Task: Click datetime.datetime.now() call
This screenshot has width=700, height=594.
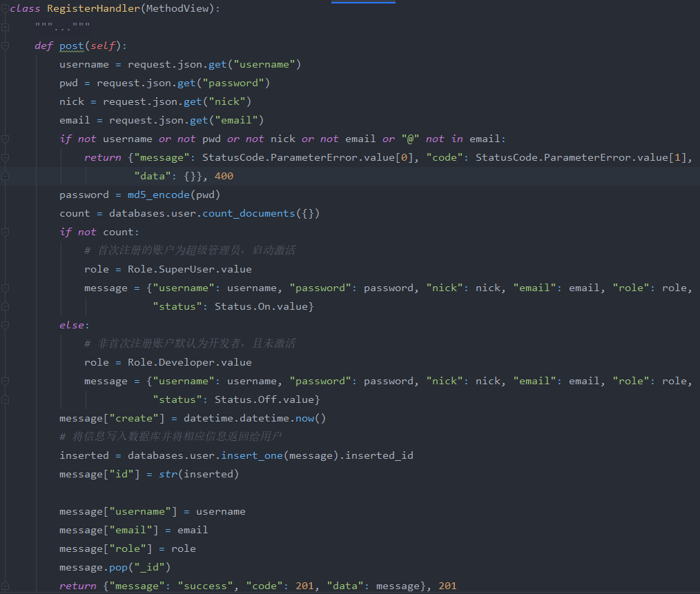Action: pos(255,419)
